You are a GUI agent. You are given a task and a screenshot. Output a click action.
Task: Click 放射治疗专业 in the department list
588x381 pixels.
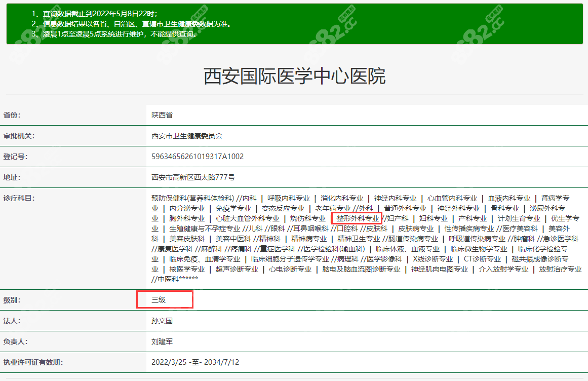tap(560, 269)
